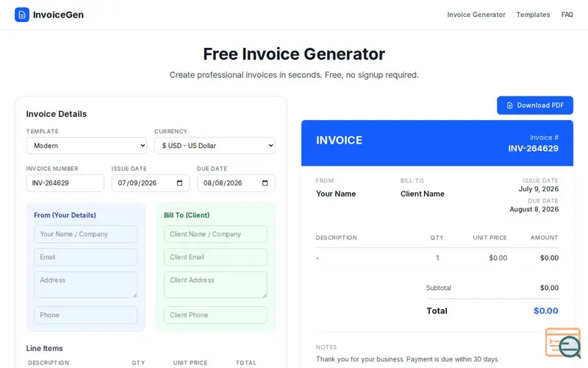Focus the Client Name / Company field
This screenshot has height=368, width=588.
click(215, 234)
